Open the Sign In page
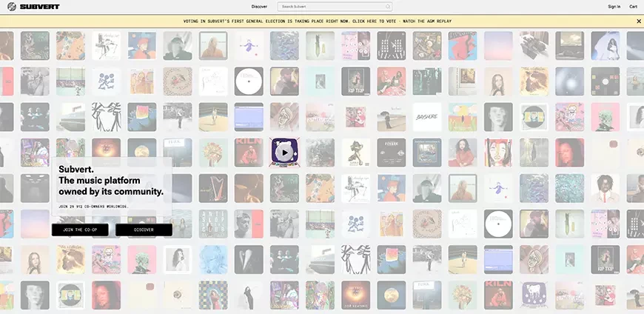Screen dimensions: 644x314 coord(614,7)
